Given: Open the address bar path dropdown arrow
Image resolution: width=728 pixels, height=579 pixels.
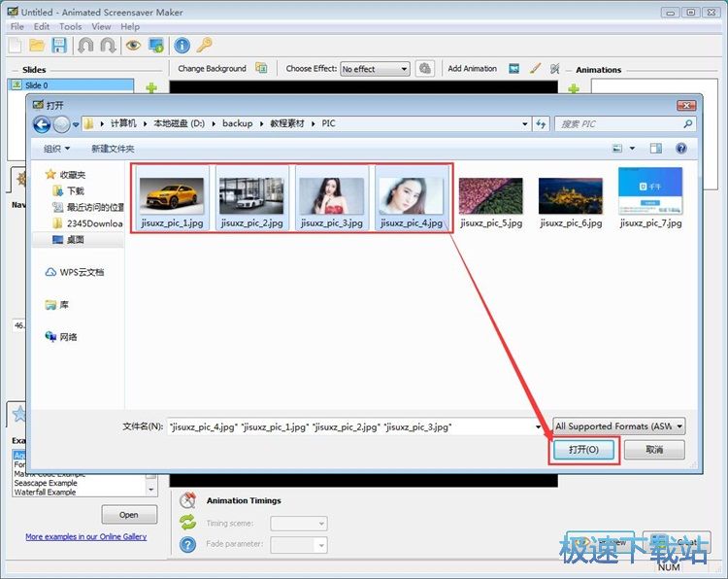Looking at the screenshot, I should point(524,124).
